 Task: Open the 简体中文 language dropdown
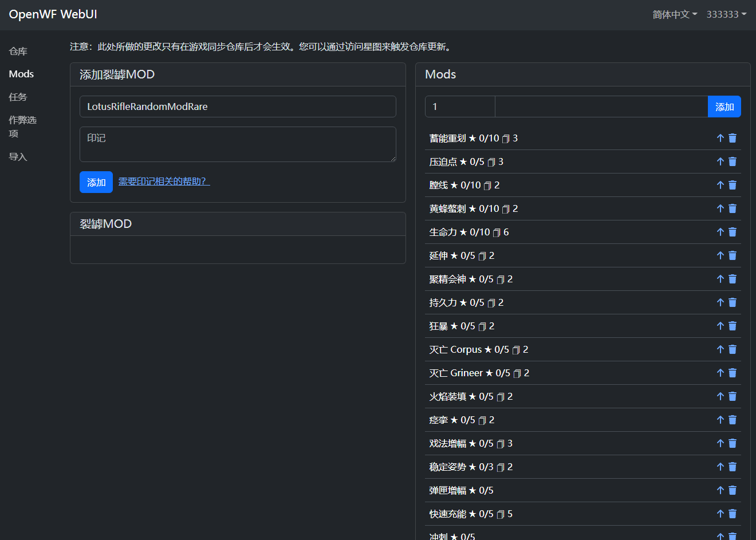675,14
